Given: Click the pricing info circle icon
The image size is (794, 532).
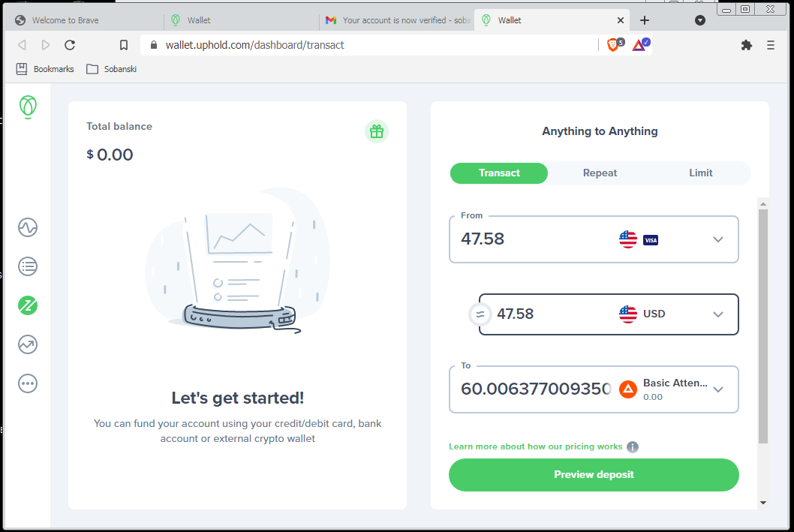Looking at the screenshot, I should 633,447.
